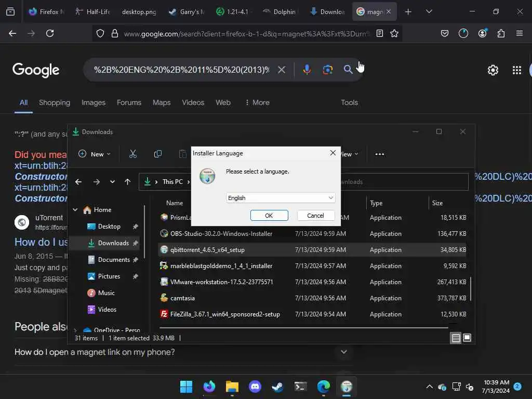Select the FileZilla_3.67.1 setup file

pos(312,314)
